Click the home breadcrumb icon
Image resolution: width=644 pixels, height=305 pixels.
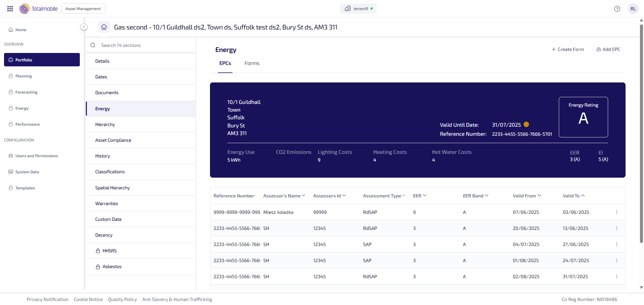point(104,27)
